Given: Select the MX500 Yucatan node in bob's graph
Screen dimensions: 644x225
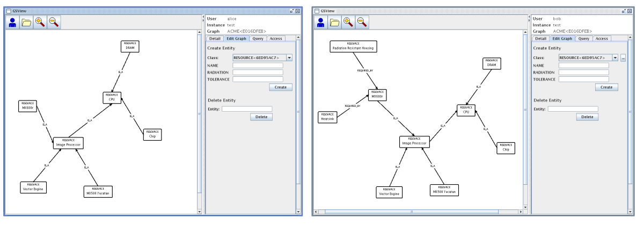Looking at the screenshot, I should (445, 191).
